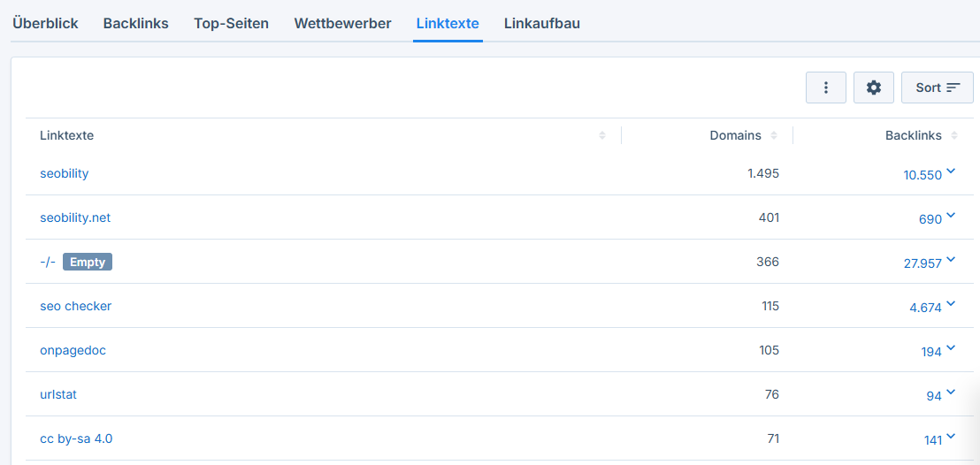Screen dimensions: 980x465
Task: Click backlinks count 94
Action: 934,396
